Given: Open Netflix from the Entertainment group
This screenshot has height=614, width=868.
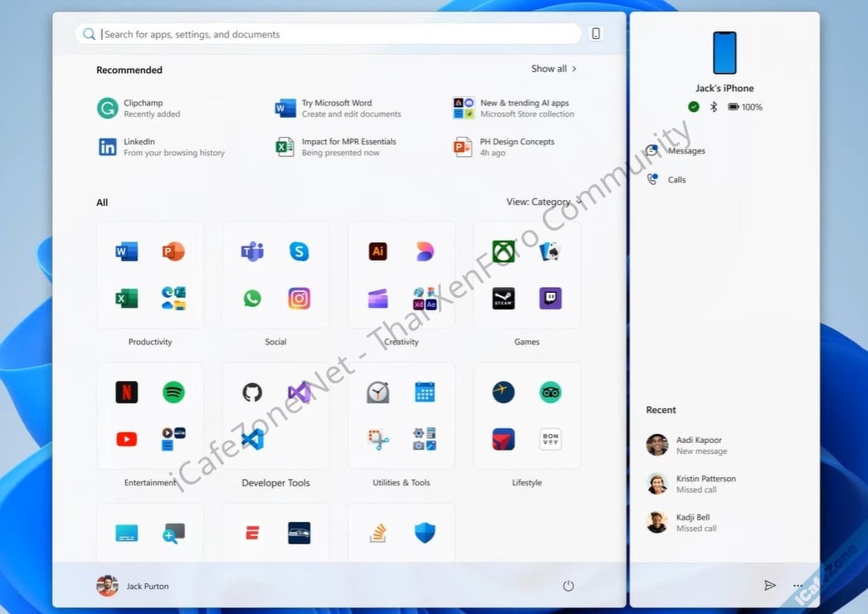Looking at the screenshot, I should [126, 392].
